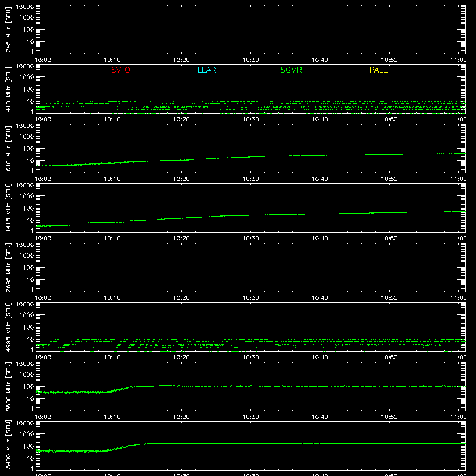Click the 100 y-tick of the 8800 MHz panel
Screen dimensions: 476x476
click(29, 387)
